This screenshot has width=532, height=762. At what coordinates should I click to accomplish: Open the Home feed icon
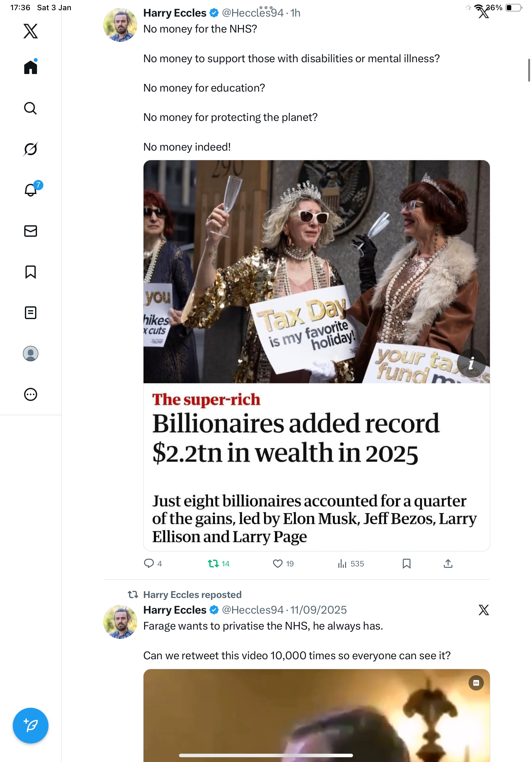pos(31,67)
